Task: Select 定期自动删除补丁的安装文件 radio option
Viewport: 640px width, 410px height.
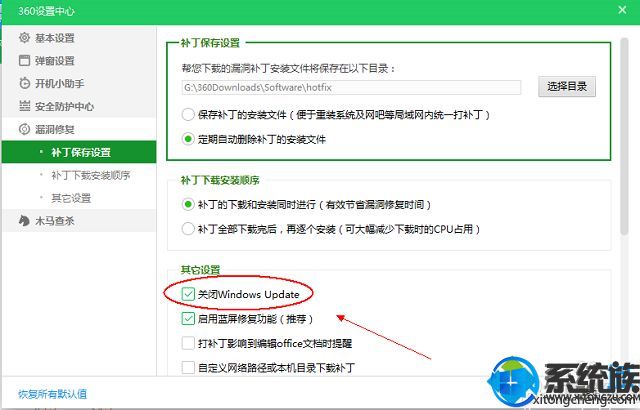Action: point(188,139)
